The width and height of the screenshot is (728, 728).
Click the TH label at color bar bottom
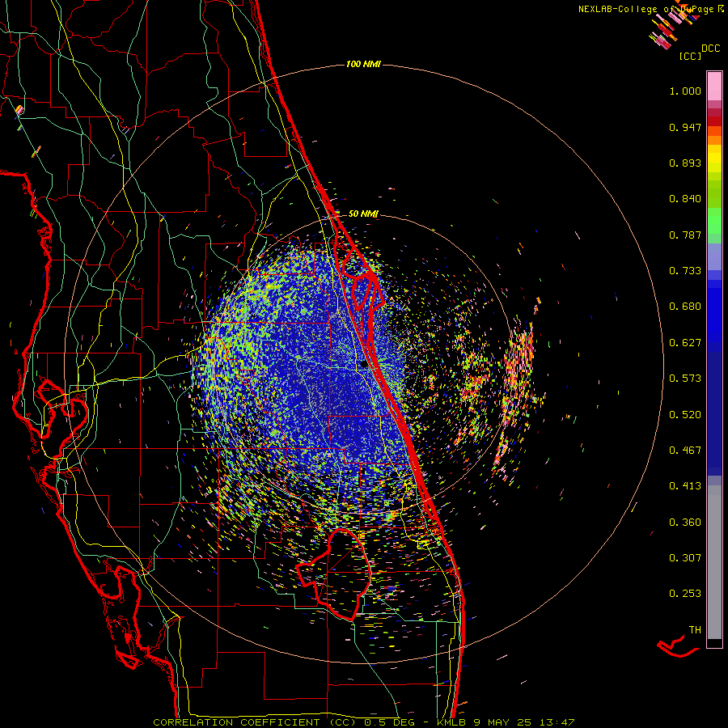click(x=695, y=630)
